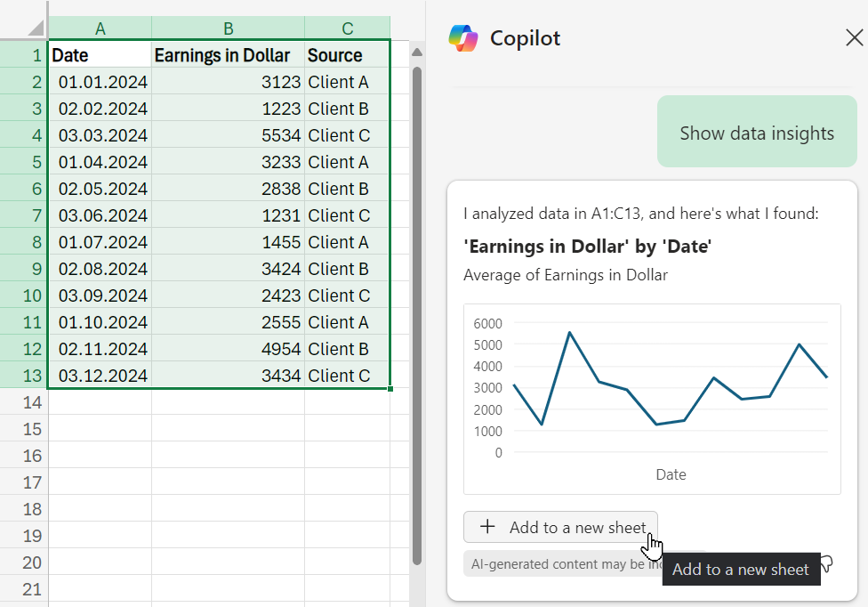Select column A header

tap(100, 28)
